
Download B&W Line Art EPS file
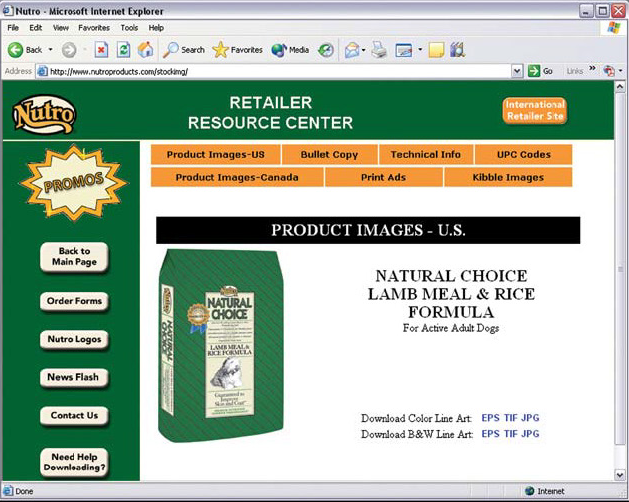pos(490,434)
